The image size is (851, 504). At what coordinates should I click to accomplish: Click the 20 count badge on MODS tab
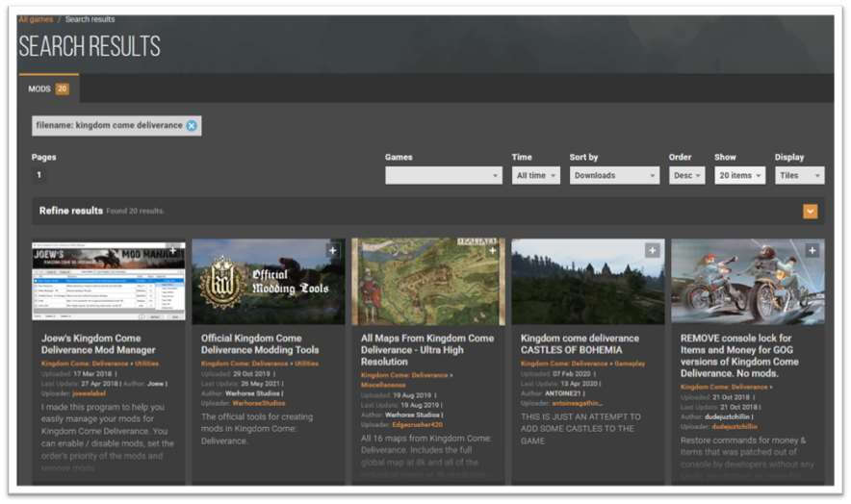pos(63,89)
